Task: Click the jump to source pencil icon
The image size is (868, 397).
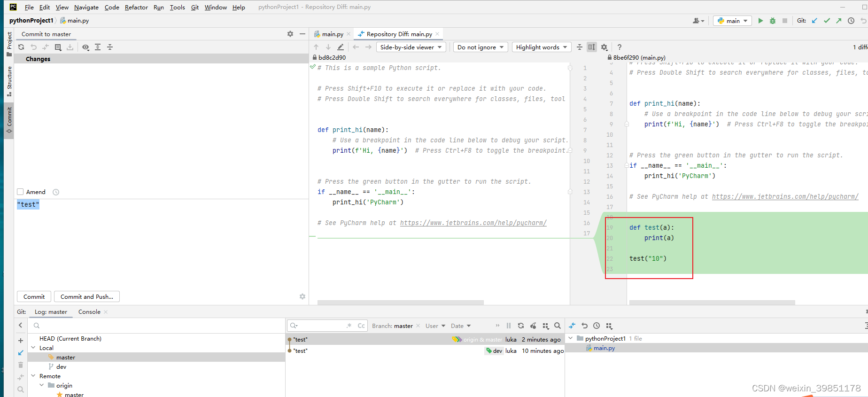Action: 341,47
